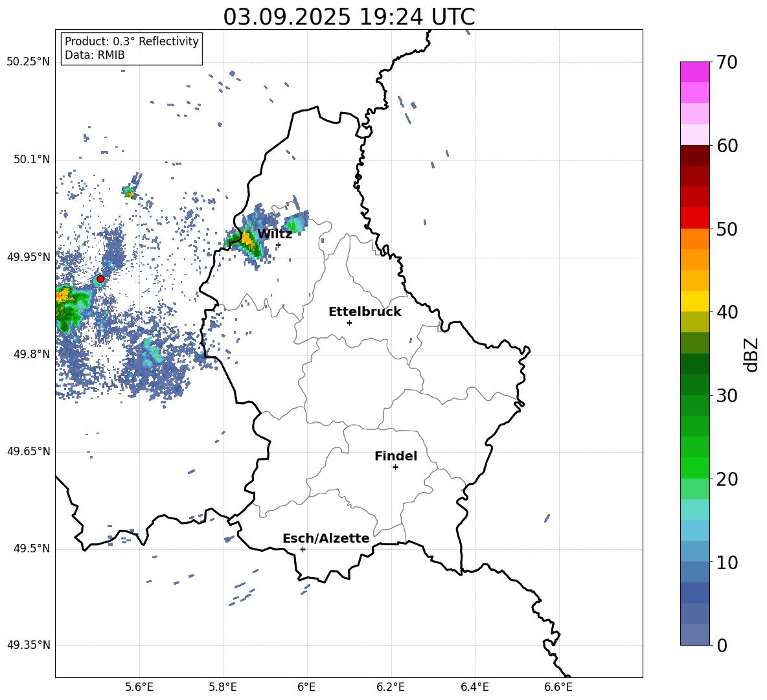Viewport: 767px width, 700px height.
Task: Click the 6.2°E longitude label
Action: point(391,687)
